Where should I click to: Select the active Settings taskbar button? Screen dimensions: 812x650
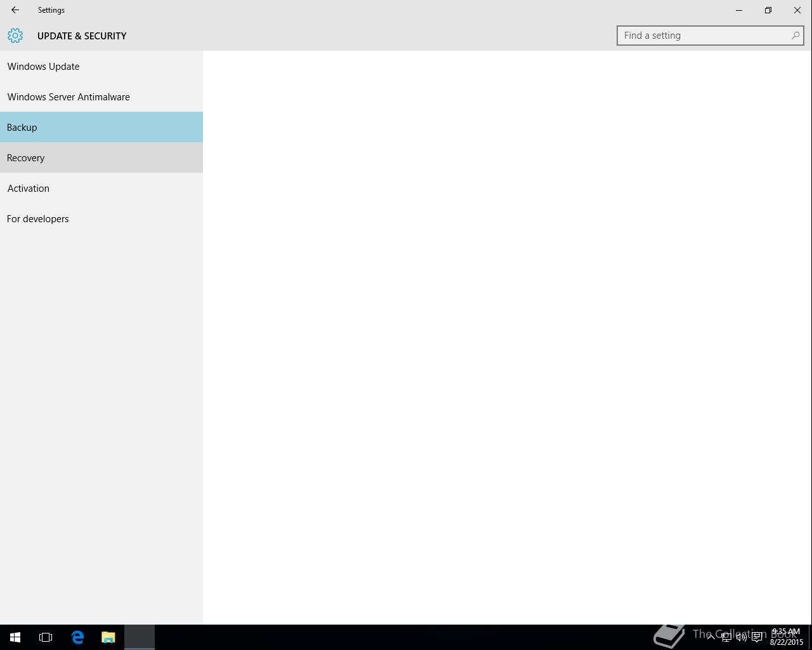[x=140, y=637]
